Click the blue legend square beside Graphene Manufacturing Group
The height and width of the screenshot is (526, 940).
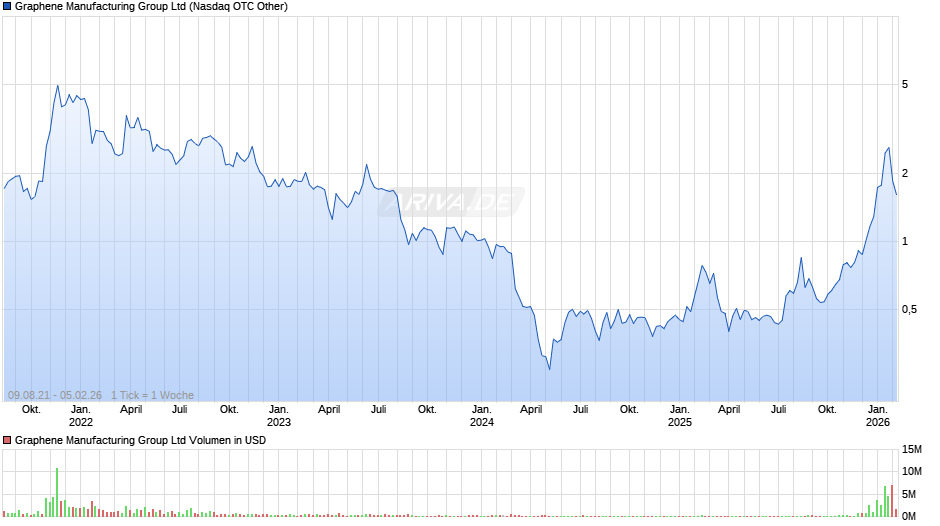tap(7, 7)
